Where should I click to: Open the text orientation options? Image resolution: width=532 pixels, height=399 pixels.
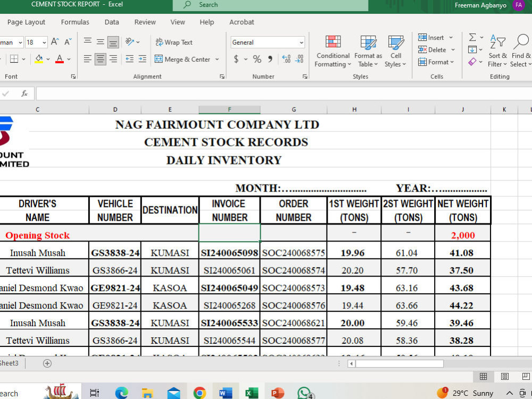point(132,41)
